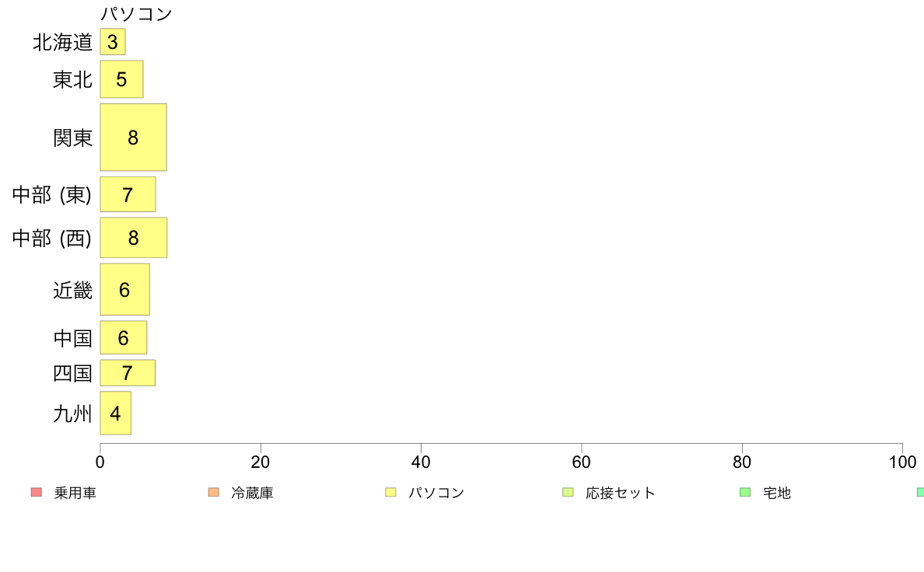Select the 九州 bar showing 4

[x=115, y=413]
